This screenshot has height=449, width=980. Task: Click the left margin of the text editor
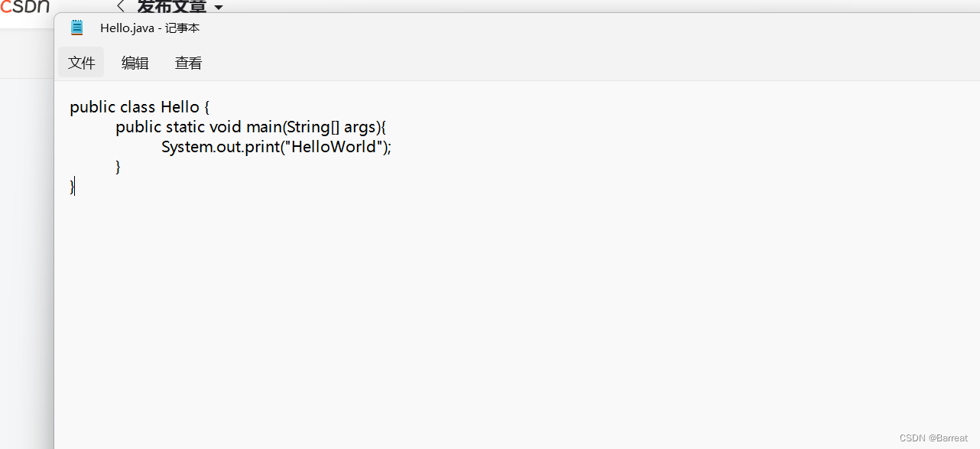pos(63,229)
